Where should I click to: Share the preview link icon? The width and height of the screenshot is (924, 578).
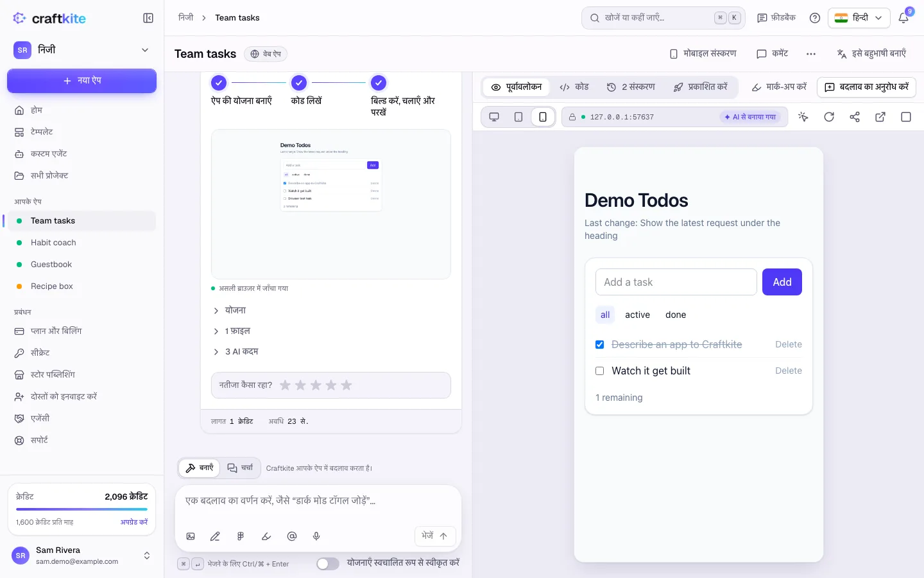[x=855, y=117]
